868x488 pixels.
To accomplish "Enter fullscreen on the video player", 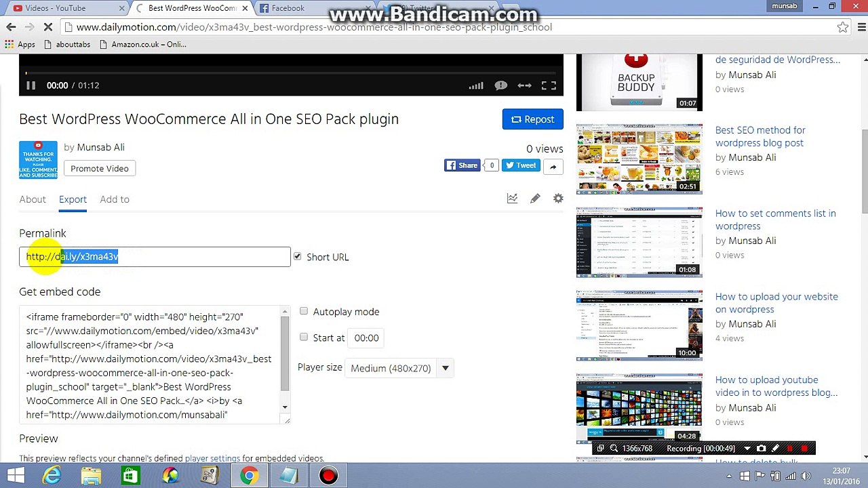I will [549, 85].
